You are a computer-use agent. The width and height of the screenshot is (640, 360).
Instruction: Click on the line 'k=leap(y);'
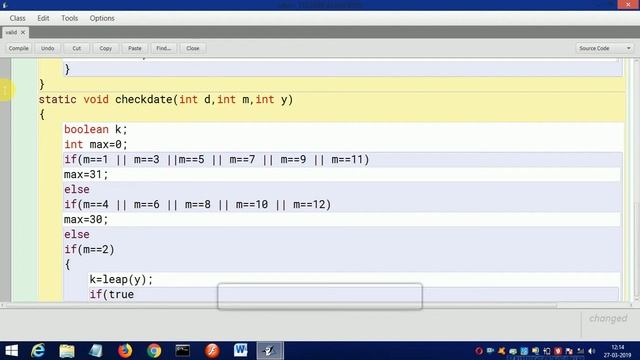(121, 280)
